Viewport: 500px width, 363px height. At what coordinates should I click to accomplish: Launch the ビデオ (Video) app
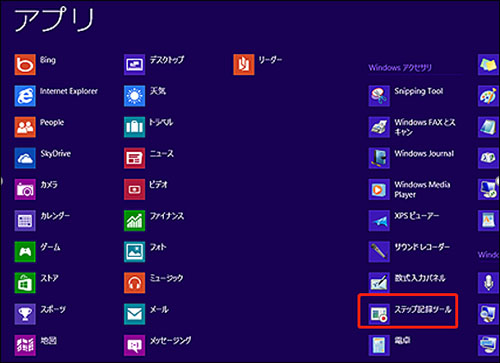click(x=134, y=189)
